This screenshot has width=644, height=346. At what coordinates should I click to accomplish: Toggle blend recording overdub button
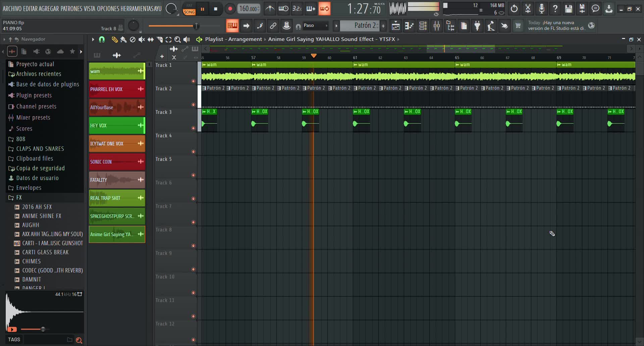[311, 9]
